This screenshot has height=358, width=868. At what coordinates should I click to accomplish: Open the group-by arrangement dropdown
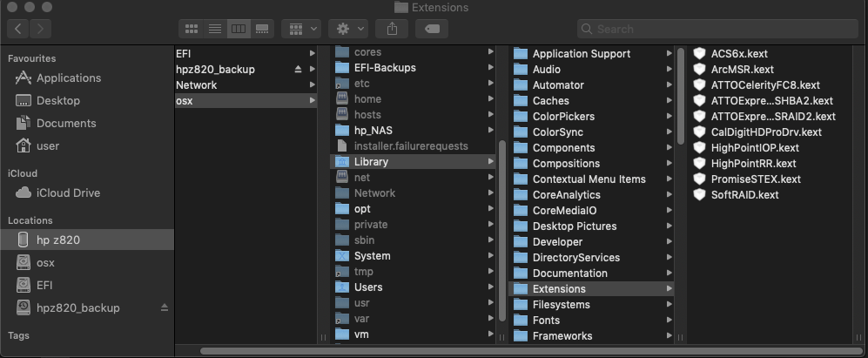pyautogui.click(x=301, y=29)
